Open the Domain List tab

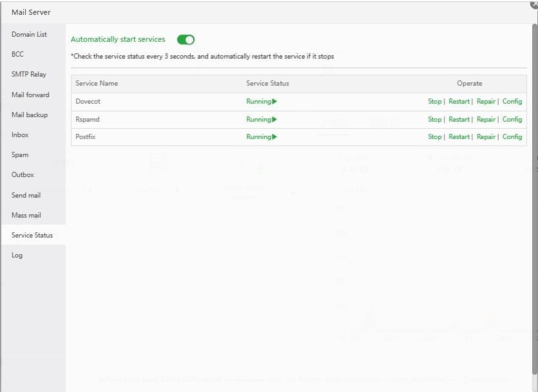(29, 34)
